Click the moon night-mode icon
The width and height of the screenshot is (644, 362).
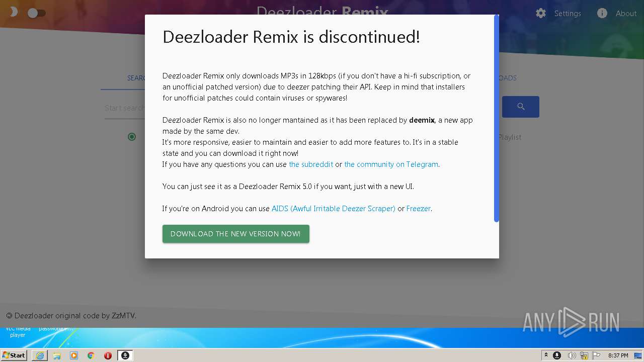point(13,12)
